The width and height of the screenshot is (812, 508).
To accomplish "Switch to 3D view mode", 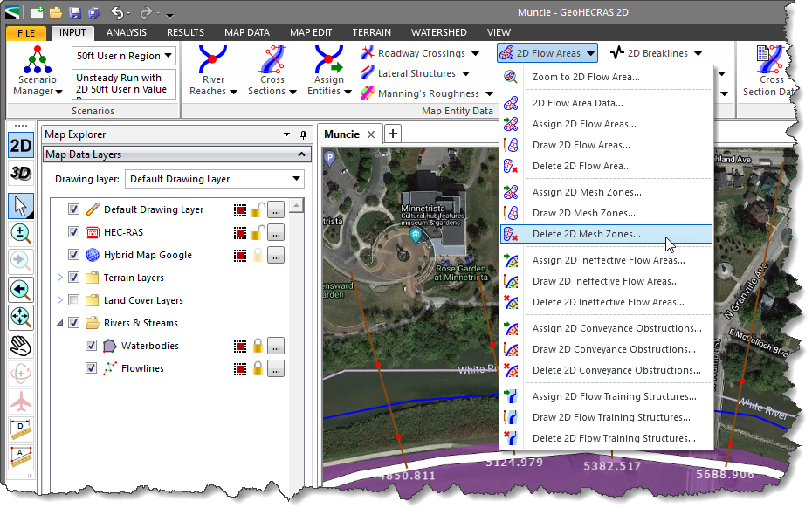I will point(21,174).
